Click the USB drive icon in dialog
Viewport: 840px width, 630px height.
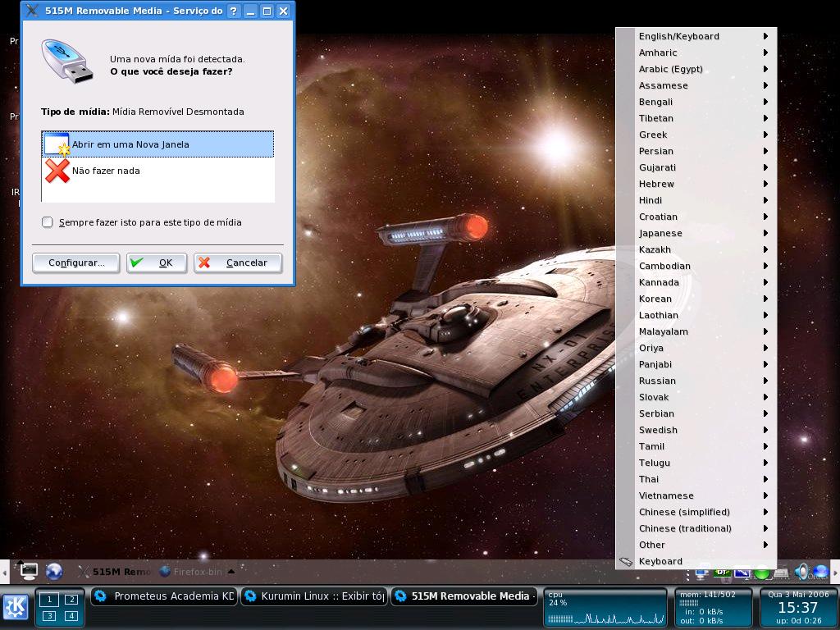pyautogui.click(x=67, y=62)
